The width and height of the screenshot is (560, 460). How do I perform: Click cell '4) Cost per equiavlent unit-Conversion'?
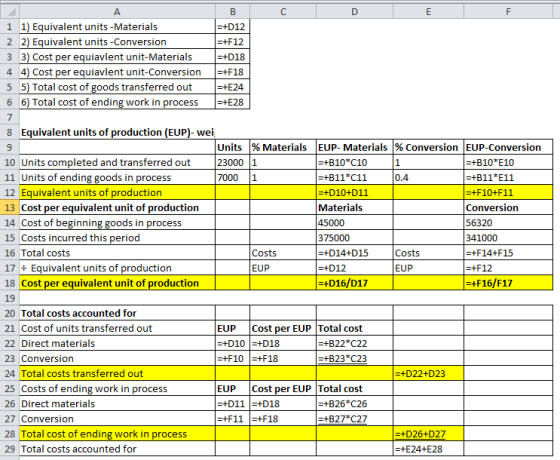(117, 72)
